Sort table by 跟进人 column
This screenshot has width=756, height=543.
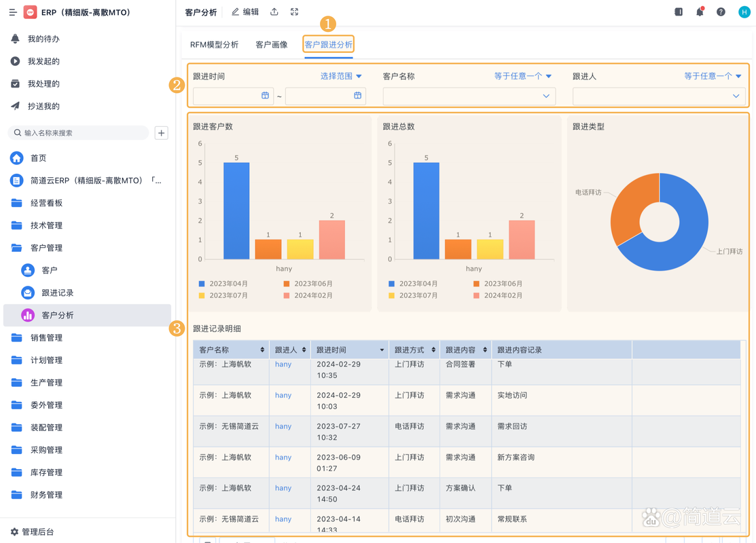304,350
